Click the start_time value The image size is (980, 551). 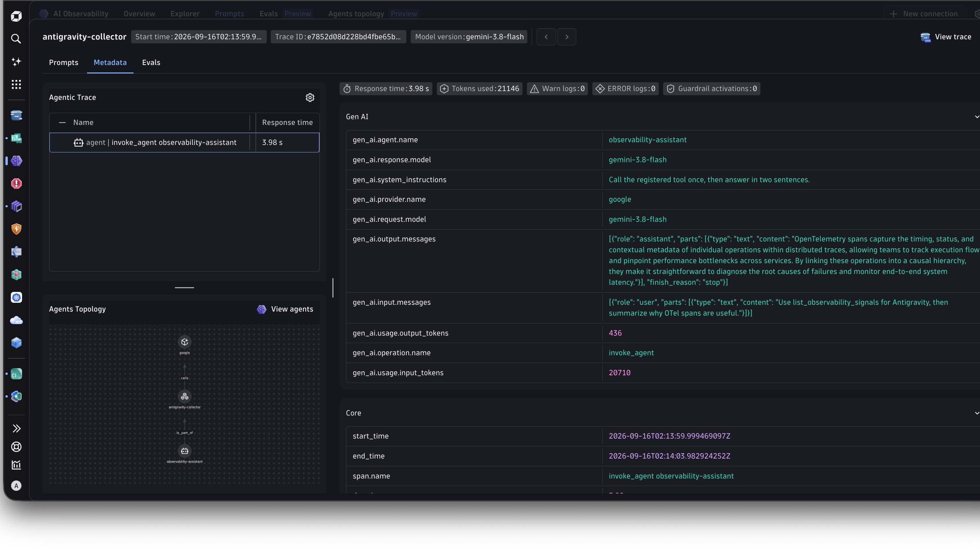point(669,436)
